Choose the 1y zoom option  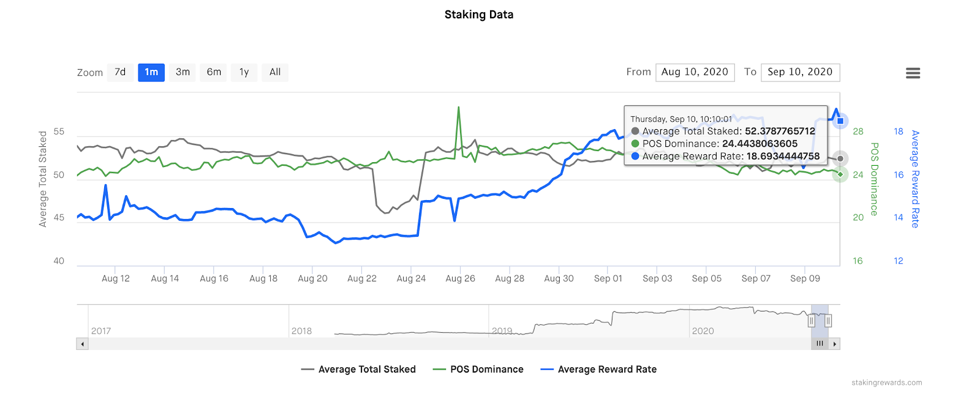pyautogui.click(x=244, y=72)
